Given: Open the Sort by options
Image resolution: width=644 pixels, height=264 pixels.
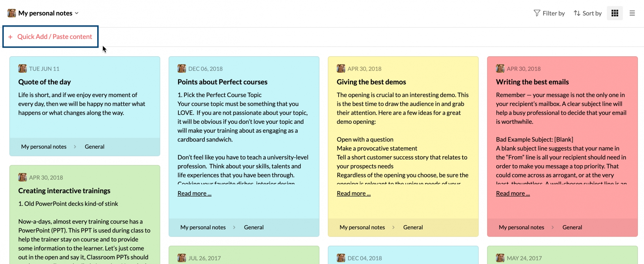Looking at the screenshot, I should click(x=588, y=13).
